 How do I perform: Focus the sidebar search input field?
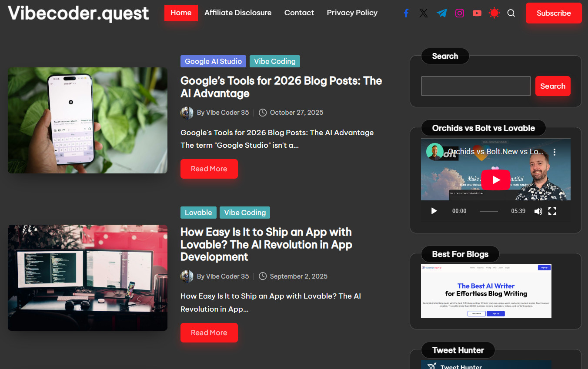pos(476,86)
